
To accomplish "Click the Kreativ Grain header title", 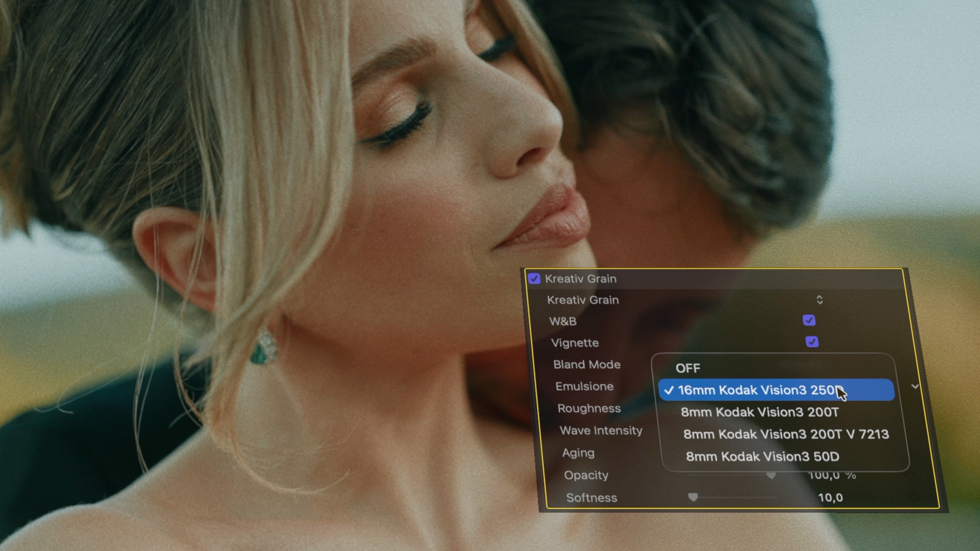I will [581, 279].
